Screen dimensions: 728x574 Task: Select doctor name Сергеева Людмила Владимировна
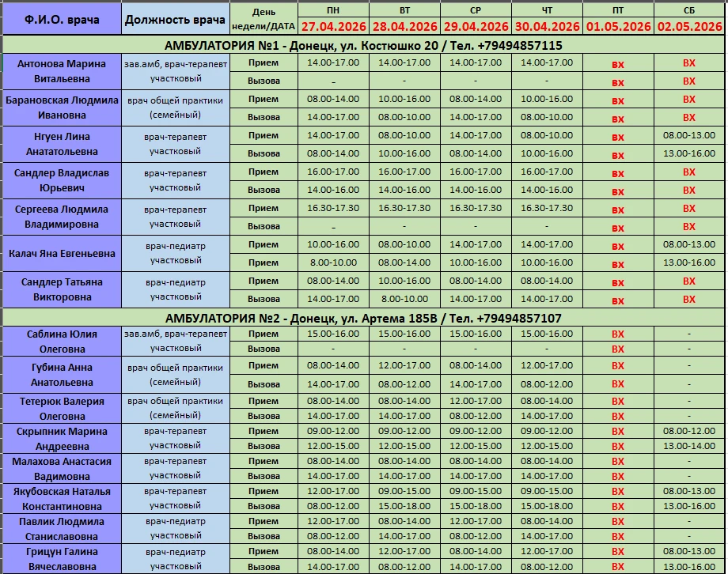(x=62, y=217)
